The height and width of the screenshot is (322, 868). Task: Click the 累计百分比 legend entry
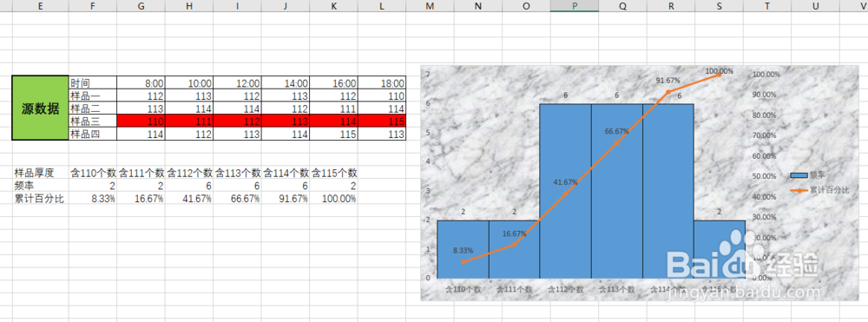(819, 190)
